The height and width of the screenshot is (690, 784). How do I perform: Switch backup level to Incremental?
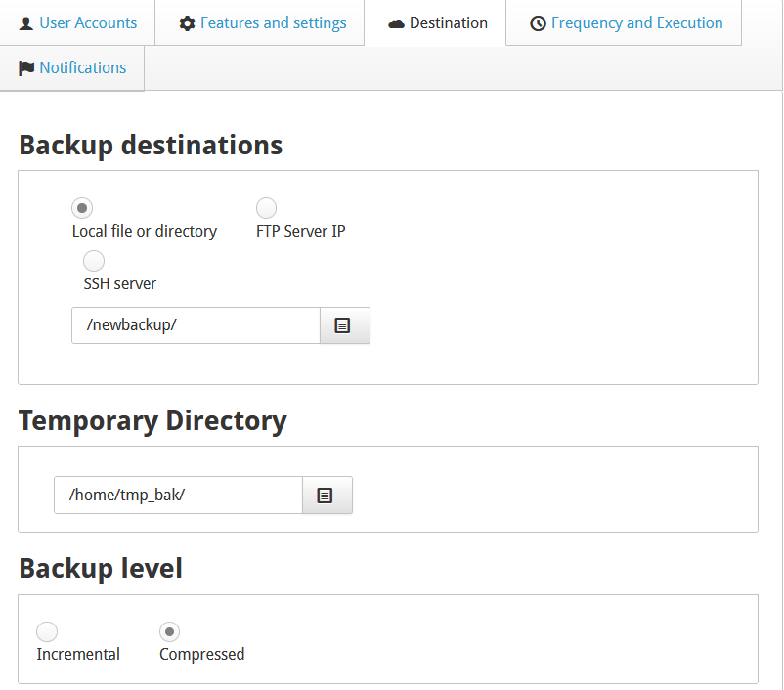(x=47, y=631)
